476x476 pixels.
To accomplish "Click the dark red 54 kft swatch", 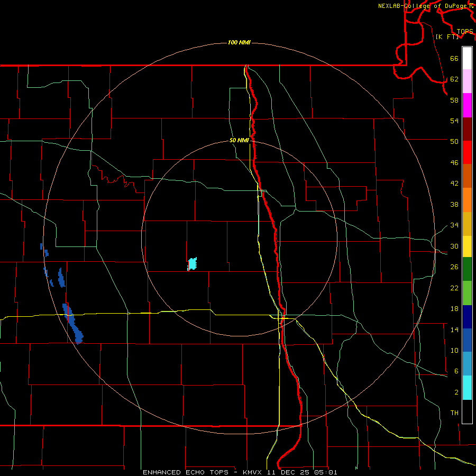I will pos(467,129).
